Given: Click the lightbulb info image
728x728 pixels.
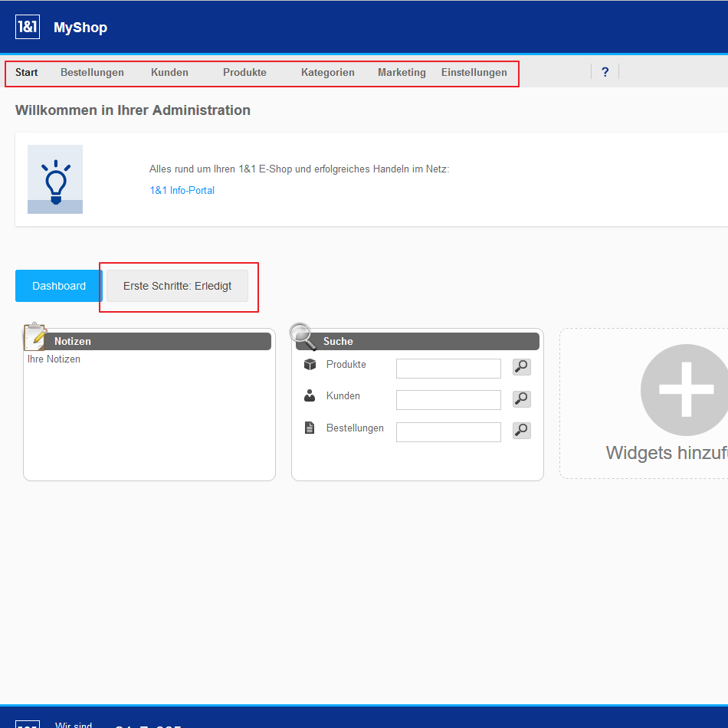Looking at the screenshot, I should pos(55,179).
